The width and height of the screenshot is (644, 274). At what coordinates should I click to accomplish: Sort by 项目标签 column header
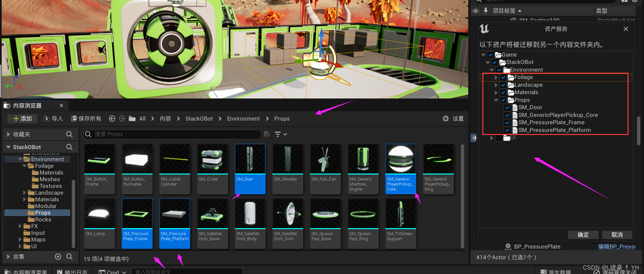504,11
